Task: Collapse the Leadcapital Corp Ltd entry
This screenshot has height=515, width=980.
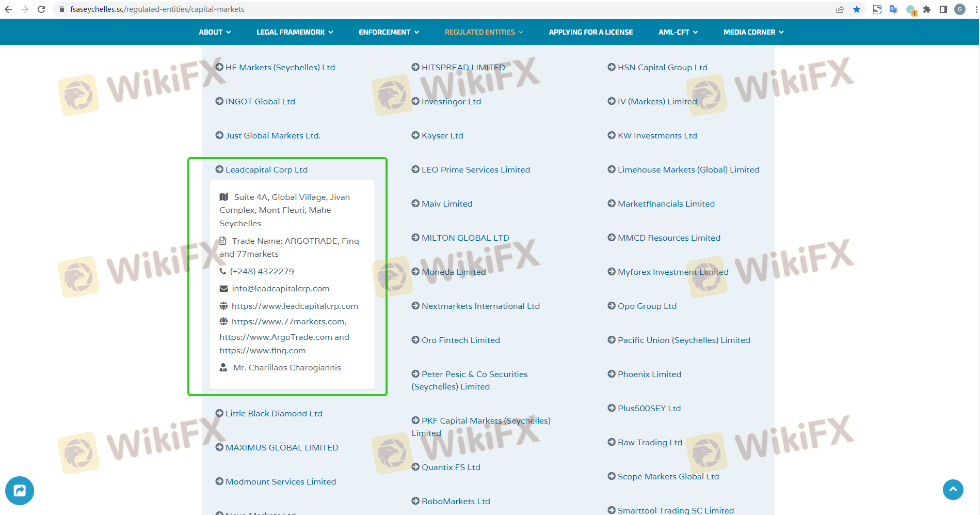Action: point(266,169)
